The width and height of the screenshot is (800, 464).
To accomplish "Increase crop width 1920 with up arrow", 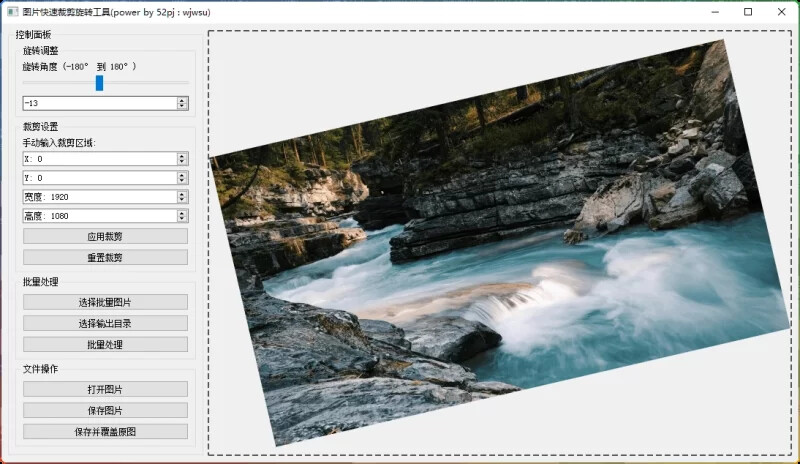I will coord(182,193).
